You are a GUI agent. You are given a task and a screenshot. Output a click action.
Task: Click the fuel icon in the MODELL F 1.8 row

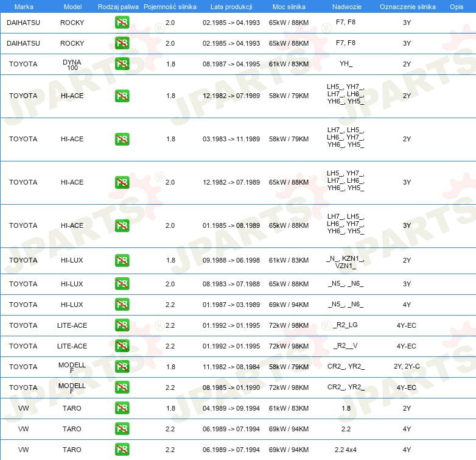pyautogui.click(x=122, y=366)
